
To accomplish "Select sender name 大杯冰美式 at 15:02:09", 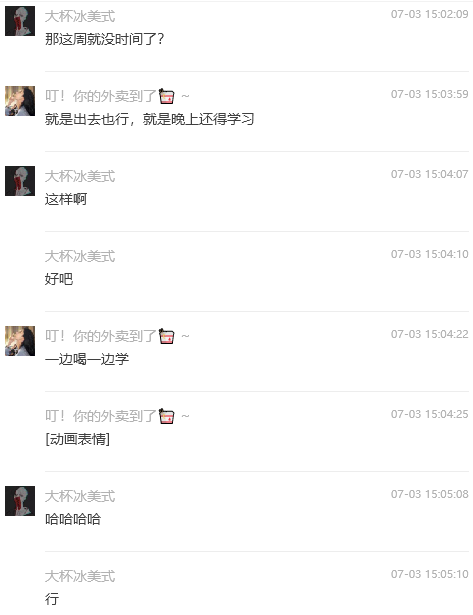I will 80,16.
